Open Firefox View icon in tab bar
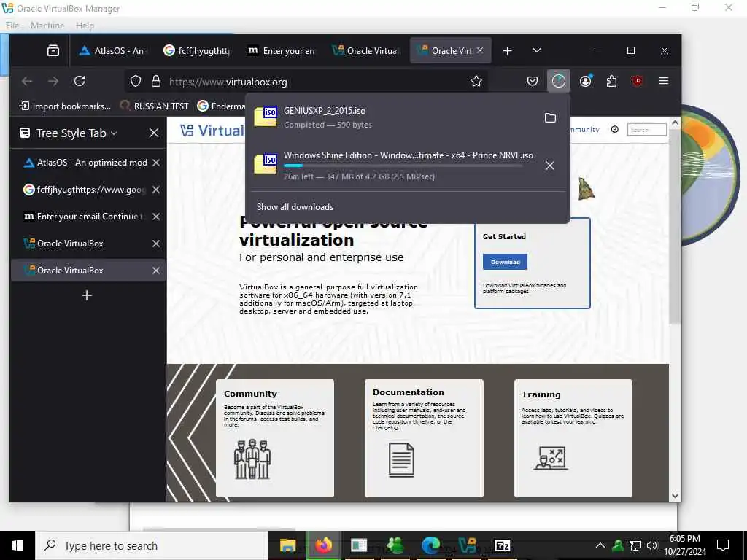This screenshot has height=560, width=747. pyautogui.click(x=53, y=50)
